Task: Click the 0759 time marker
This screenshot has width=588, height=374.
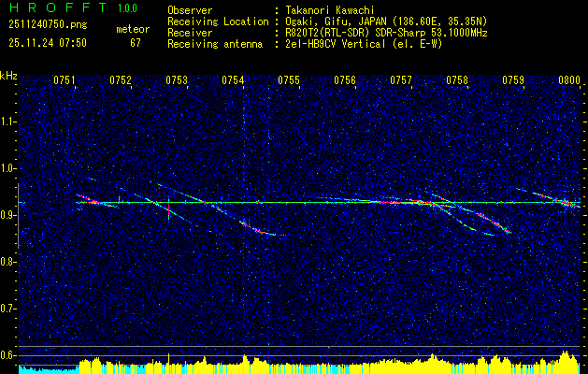Action: (x=513, y=80)
